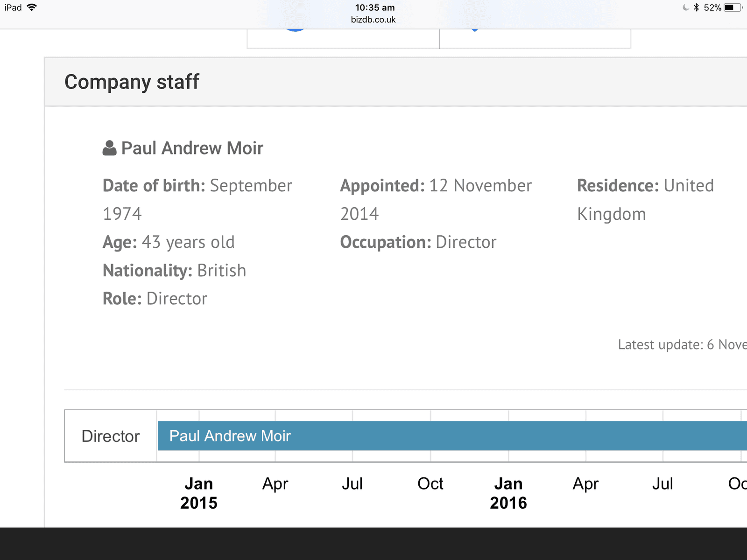Click the Appointed 12 November 2014 field
Viewport: 747px width, 560px height.
coord(436,200)
